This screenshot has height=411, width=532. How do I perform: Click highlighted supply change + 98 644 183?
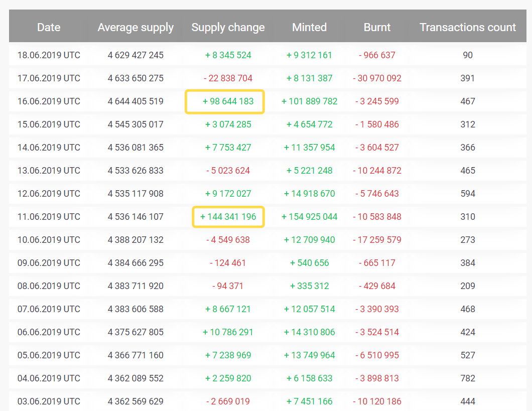click(x=228, y=101)
